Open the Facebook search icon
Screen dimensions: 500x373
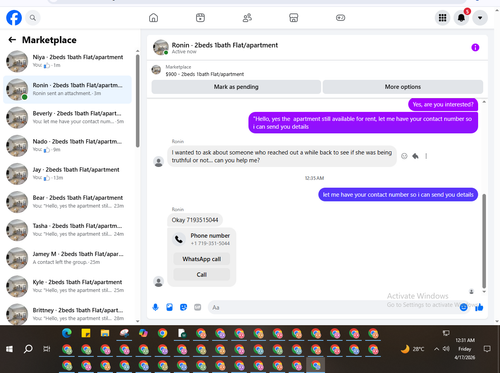click(x=33, y=18)
